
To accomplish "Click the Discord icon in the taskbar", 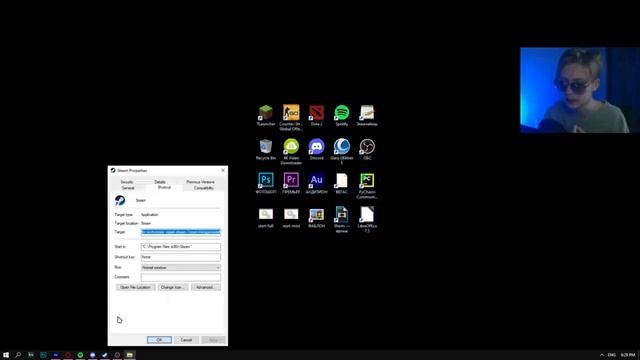I will point(93,355).
